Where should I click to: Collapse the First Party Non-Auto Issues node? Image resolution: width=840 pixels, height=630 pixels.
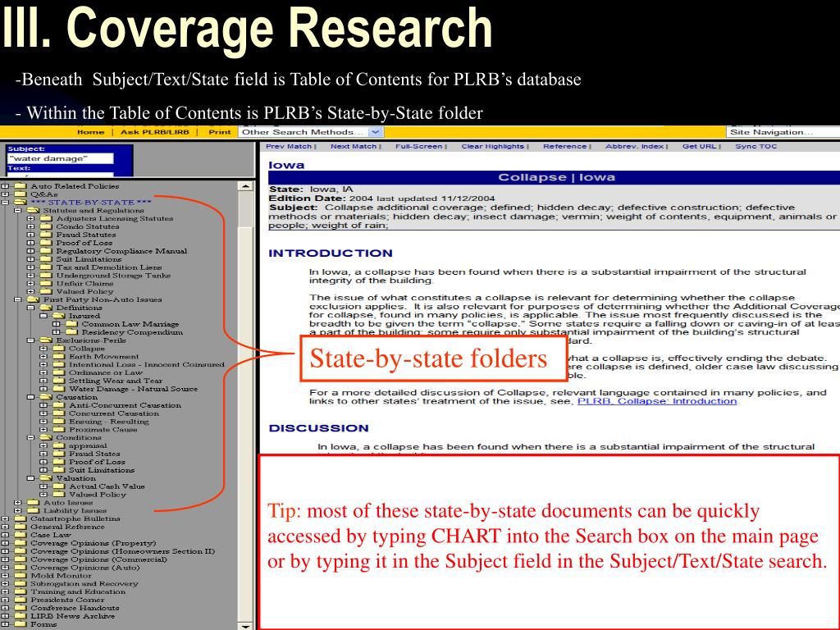point(18,299)
